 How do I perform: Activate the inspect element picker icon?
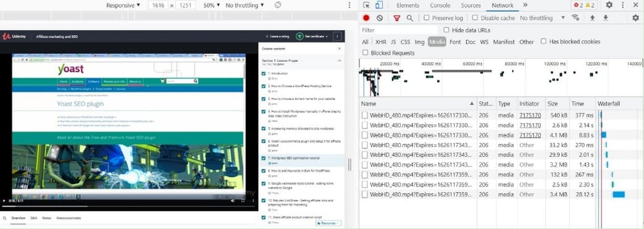click(x=366, y=6)
